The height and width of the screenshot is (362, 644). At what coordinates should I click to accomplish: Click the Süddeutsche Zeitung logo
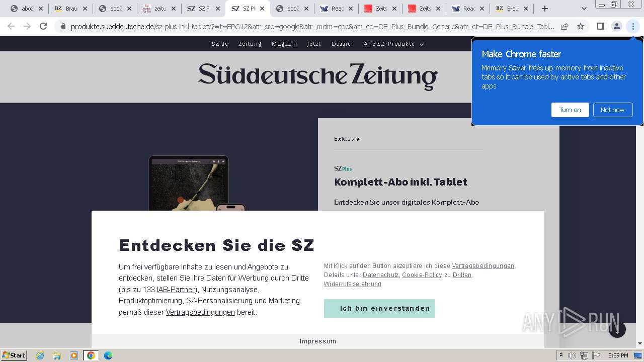(318, 76)
